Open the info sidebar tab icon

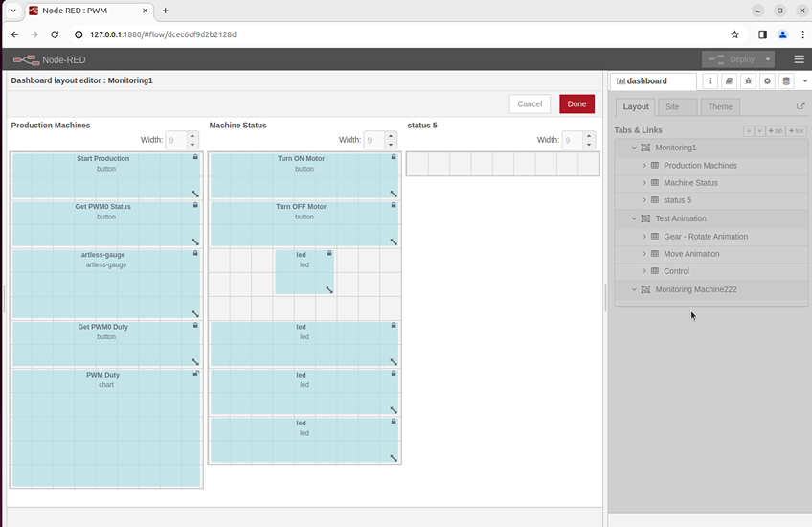tap(710, 81)
